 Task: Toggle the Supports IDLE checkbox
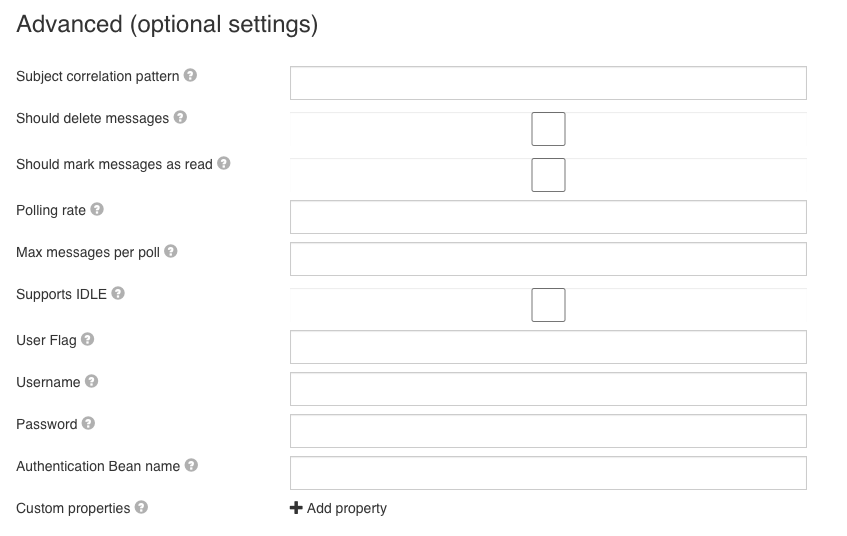(548, 305)
